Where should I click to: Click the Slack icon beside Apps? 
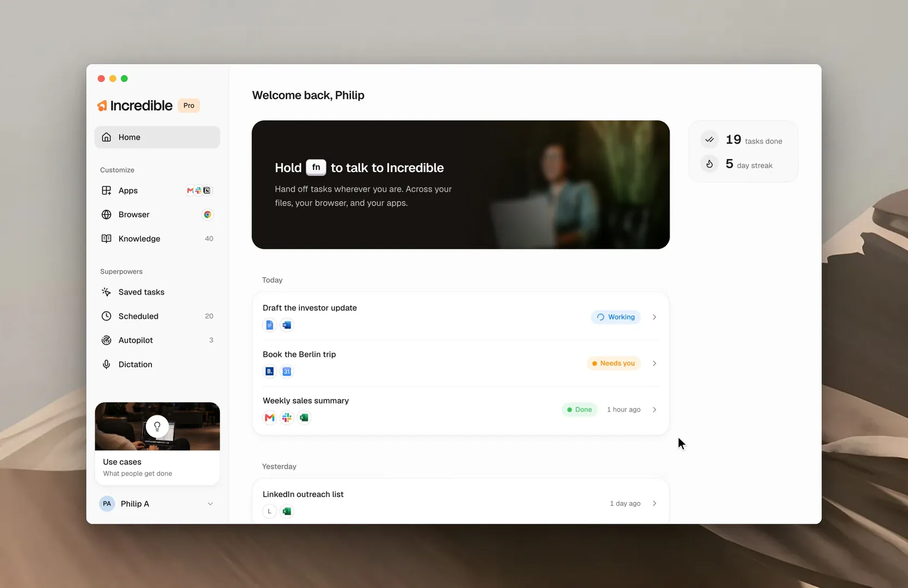coord(198,191)
